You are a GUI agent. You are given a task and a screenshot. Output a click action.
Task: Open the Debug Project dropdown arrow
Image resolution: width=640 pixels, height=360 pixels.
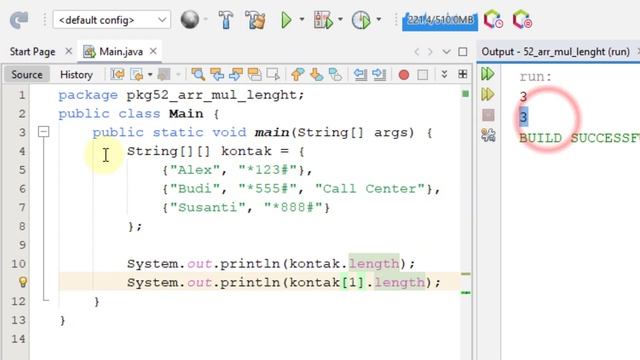(340, 19)
